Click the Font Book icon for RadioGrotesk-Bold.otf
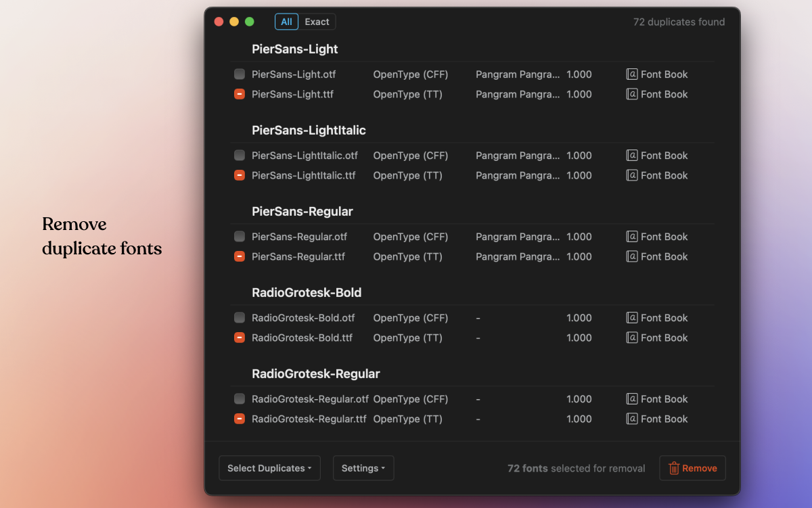The image size is (812, 508). click(x=631, y=317)
